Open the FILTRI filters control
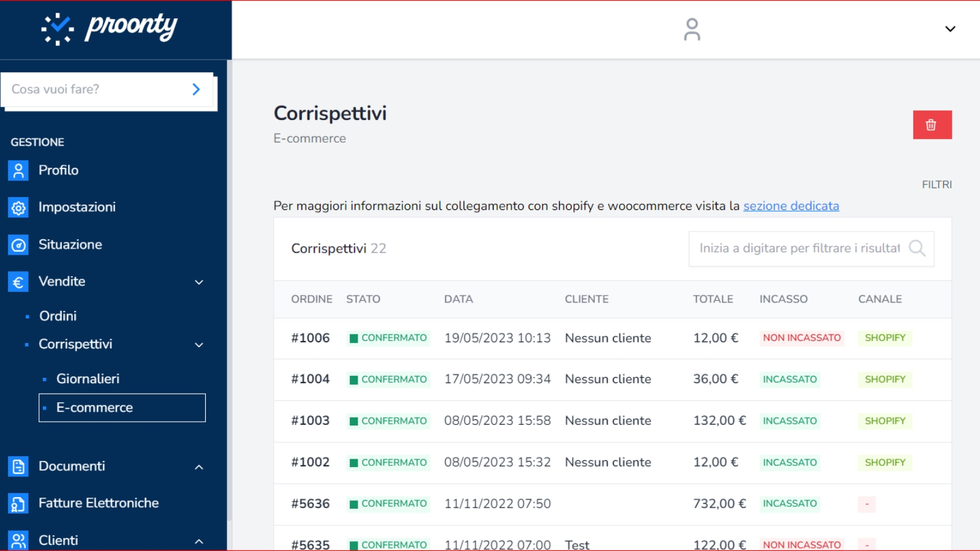The image size is (980, 551). click(x=937, y=184)
